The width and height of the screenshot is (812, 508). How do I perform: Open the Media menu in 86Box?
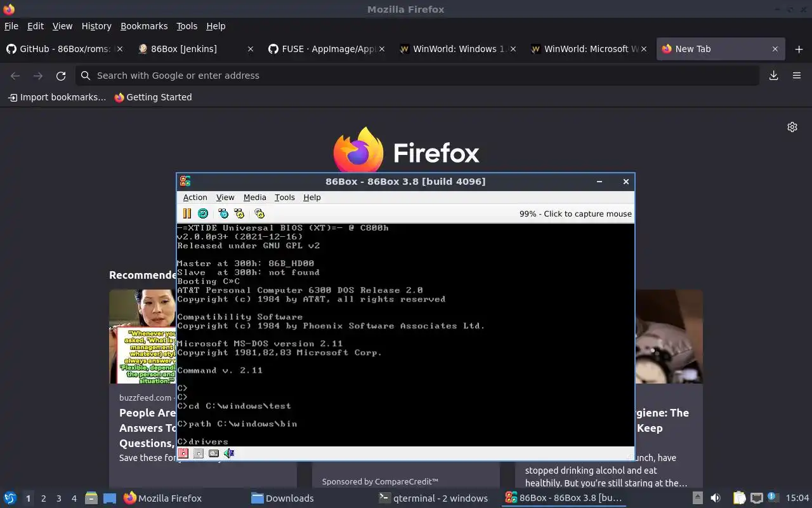(x=255, y=197)
